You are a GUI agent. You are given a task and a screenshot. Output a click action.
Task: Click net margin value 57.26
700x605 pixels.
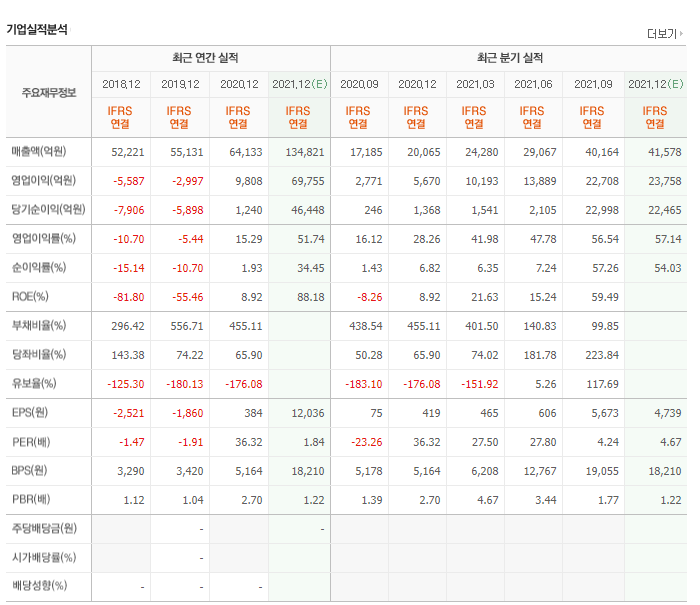tap(605, 268)
